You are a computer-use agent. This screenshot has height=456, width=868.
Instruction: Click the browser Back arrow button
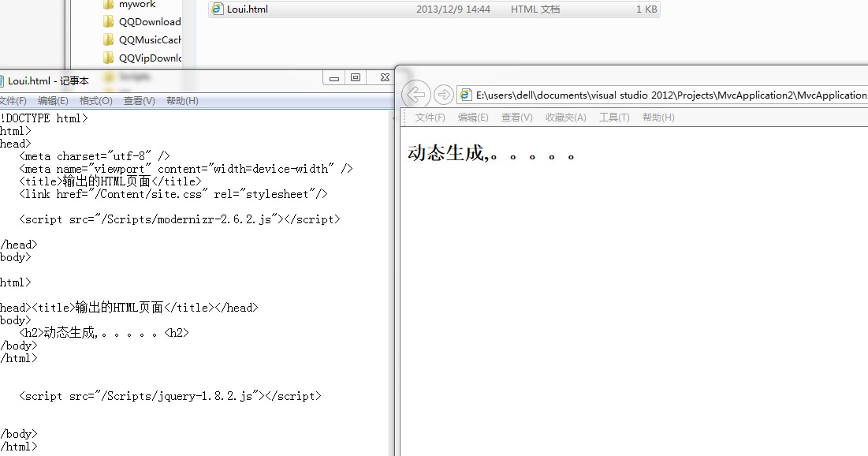click(415, 95)
